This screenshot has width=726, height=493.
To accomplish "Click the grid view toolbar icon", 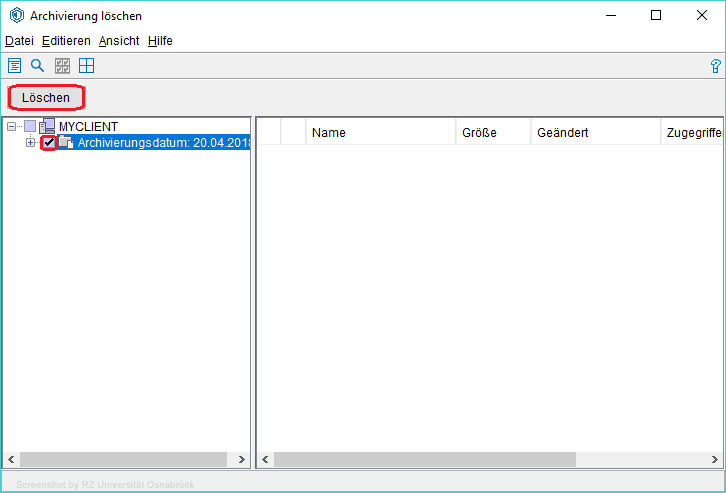I will click(x=87, y=66).
